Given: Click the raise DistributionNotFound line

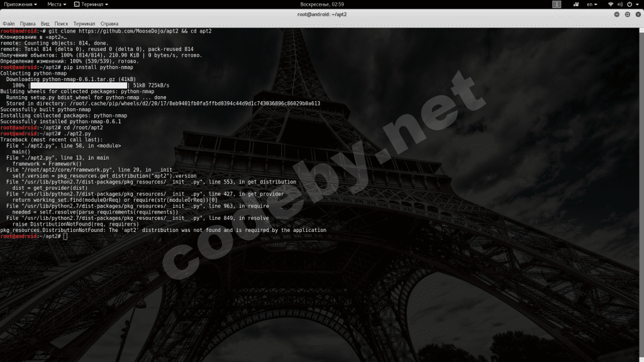Looking at the screenshot, I should tap(75, 224).
